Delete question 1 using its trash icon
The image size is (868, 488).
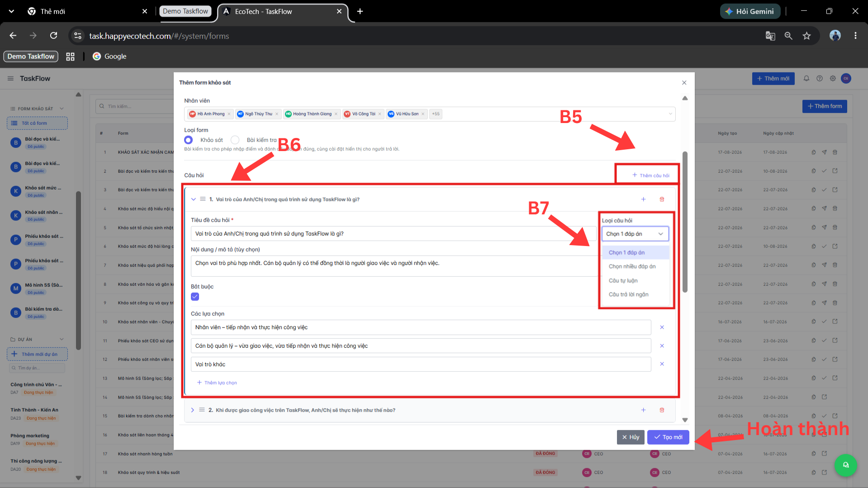point(662,199)
